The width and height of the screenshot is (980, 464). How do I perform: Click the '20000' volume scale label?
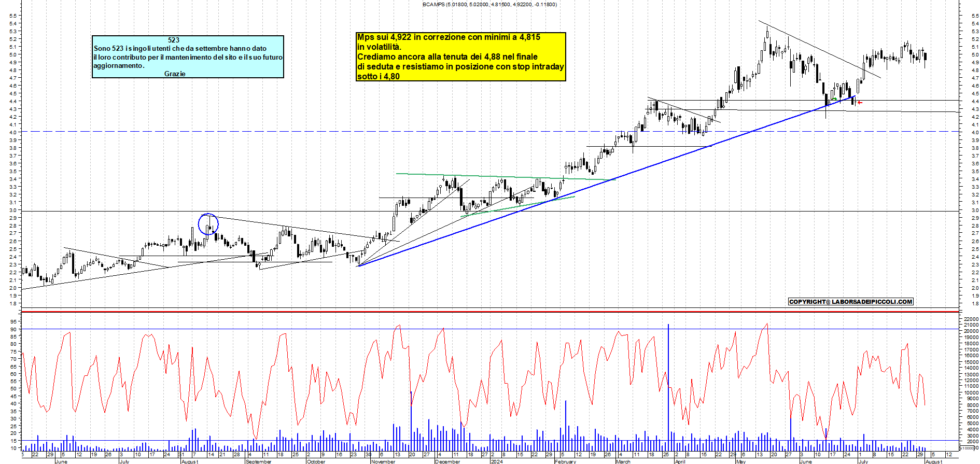coord(971,331)
